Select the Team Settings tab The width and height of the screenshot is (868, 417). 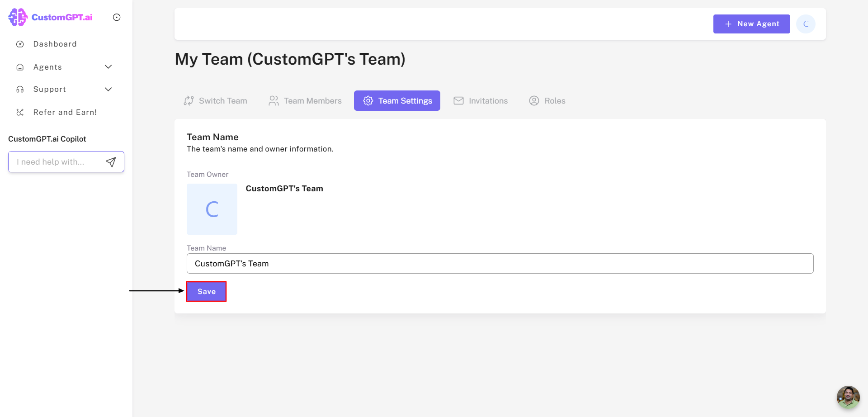397,101
